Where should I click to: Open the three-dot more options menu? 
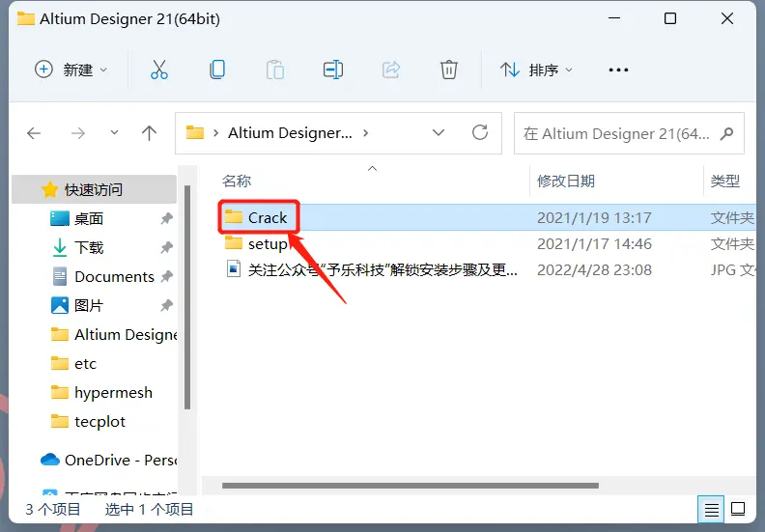tap(618, 70)
